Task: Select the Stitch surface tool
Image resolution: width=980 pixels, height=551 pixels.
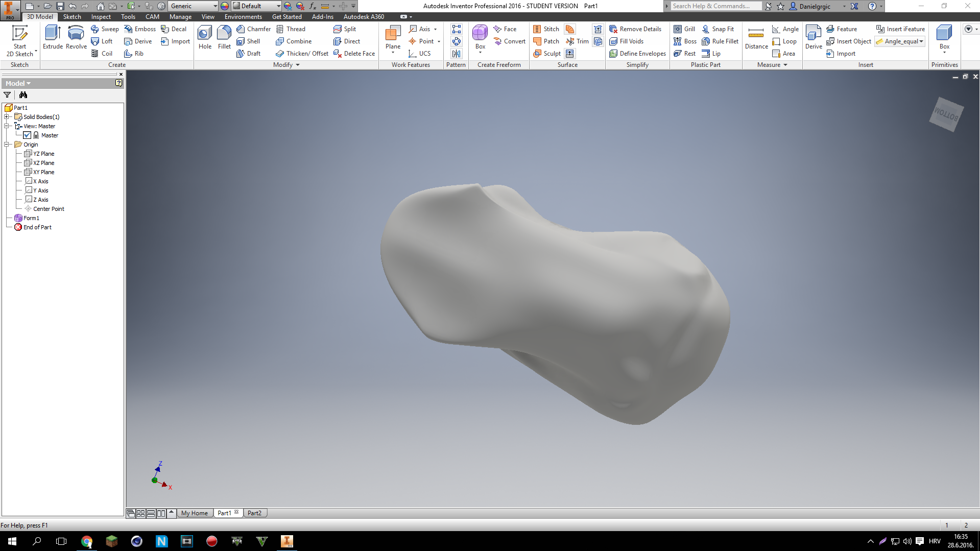Action: 546,29
